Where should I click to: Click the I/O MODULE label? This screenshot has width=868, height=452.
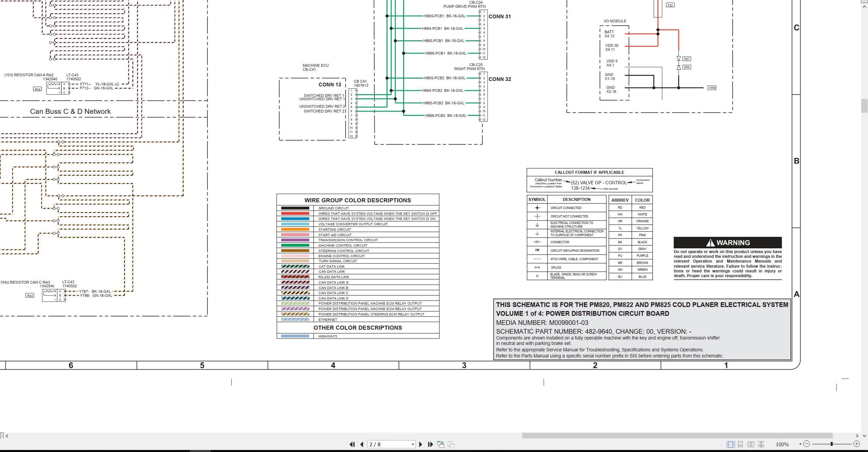pos(615,21)
